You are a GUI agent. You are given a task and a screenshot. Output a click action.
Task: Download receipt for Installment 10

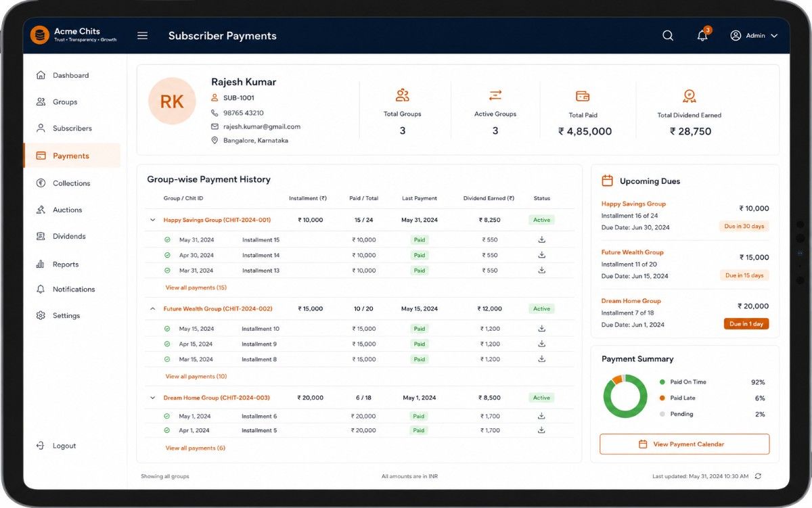(x=542, y=329)
